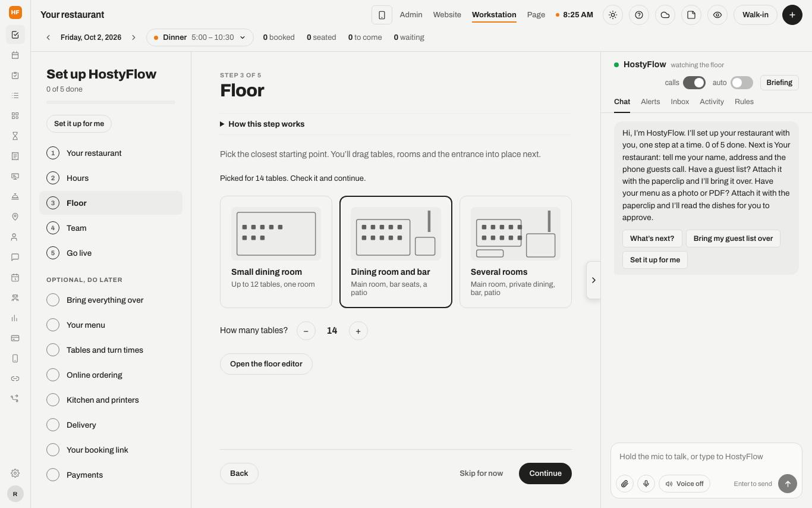This screenshot has height=508, width=812.
Task: Toggle Voice off button
Action: (684, 484)
